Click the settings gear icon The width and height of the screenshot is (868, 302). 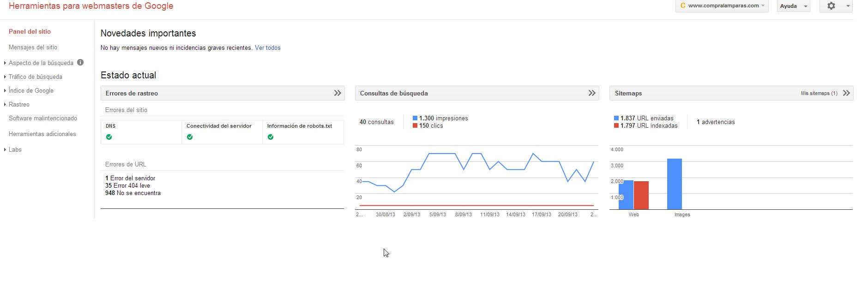(831, 6)
